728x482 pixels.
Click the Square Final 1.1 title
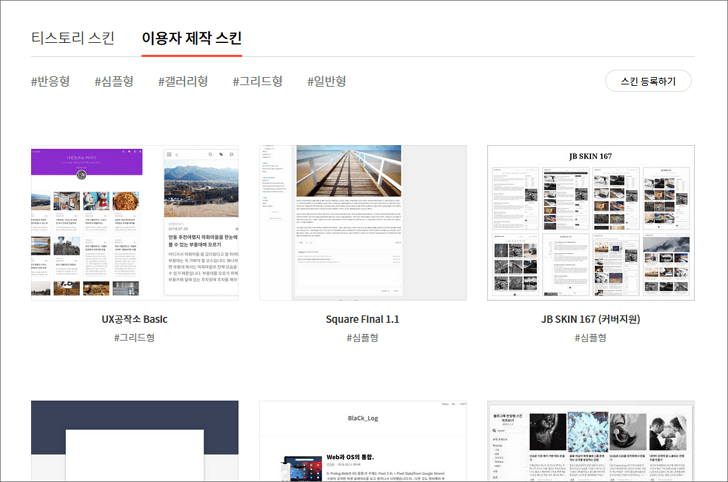tap(363, 319)
